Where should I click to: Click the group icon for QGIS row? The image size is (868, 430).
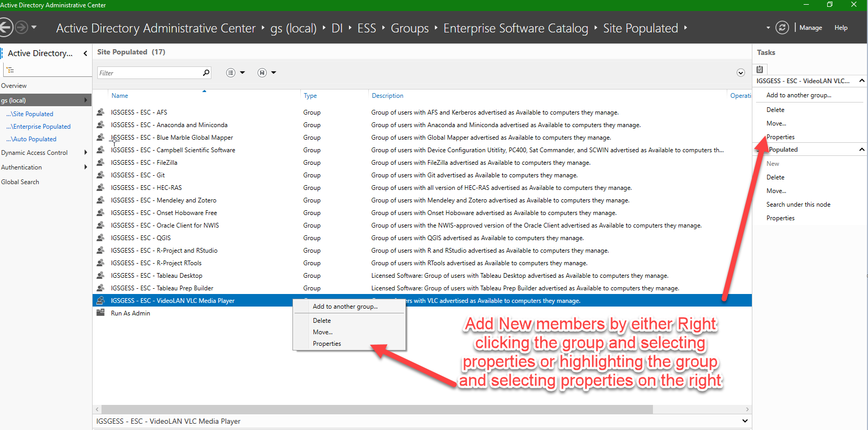100,237
